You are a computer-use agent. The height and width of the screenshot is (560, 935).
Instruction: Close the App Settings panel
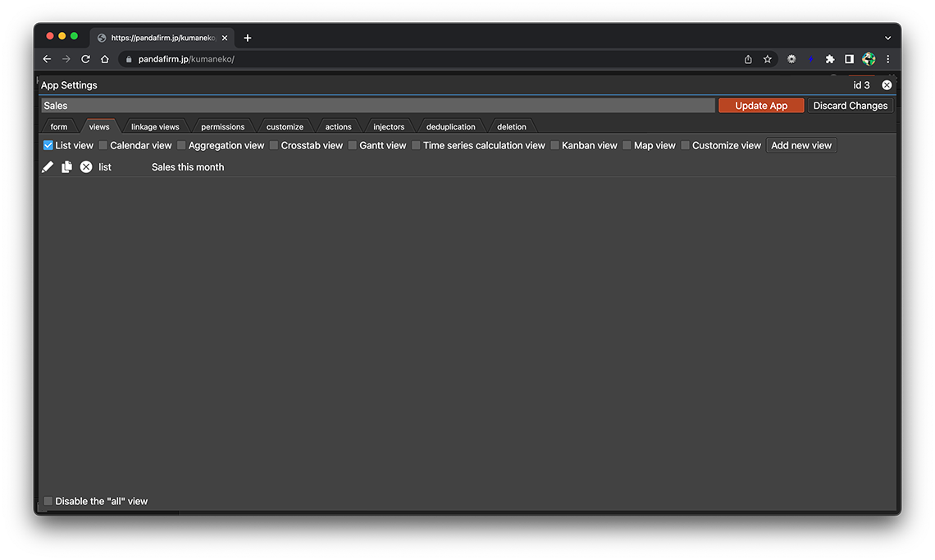pyautogui.click(x=887, y=85)
